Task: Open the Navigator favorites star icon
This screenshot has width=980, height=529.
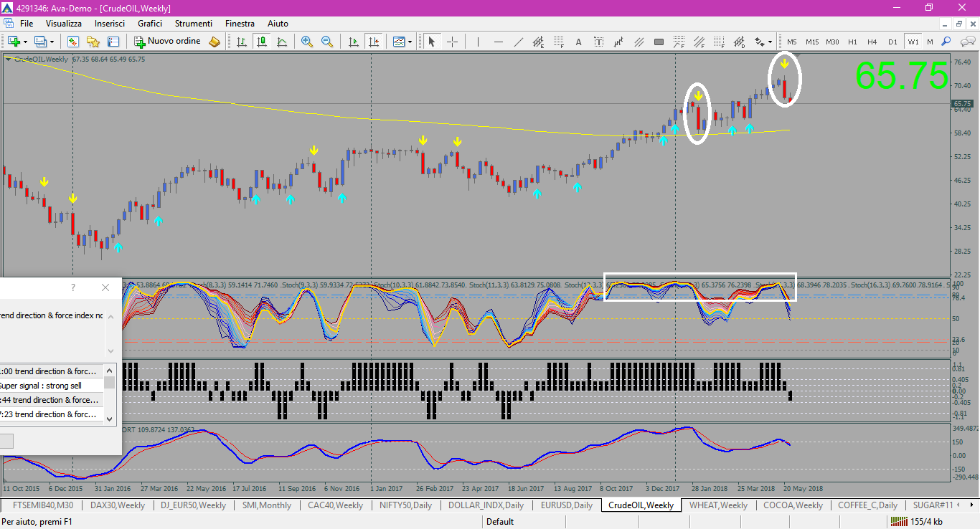Action: (93, 42)
